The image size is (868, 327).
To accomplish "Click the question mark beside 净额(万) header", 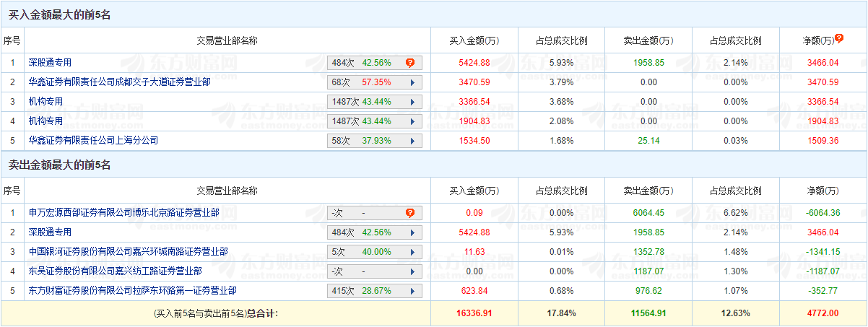I will click(839, 38).
